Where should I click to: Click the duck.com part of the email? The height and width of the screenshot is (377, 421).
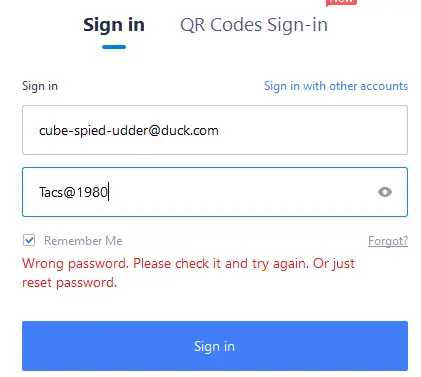coord(190,130)
